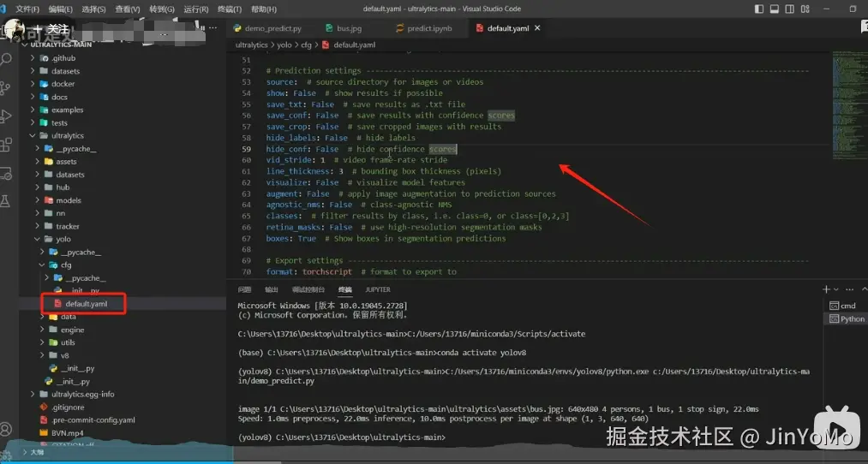The image size is (868, 464).
Task: Select the cmd terminal instance
Action: click(x=842, y=306)
